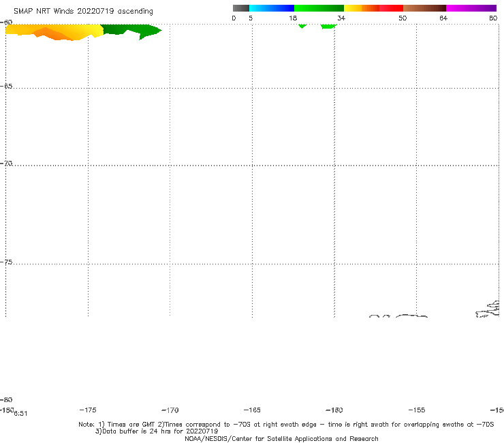Click colorbar label '34'
504x443 pixels.
pyautogui.click(x=341, y=18)
